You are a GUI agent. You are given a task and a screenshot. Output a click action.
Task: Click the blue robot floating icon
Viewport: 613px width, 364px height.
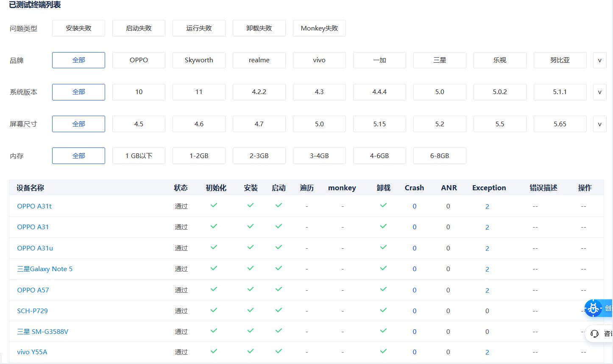pyautogui.click(x=593, y=308)
